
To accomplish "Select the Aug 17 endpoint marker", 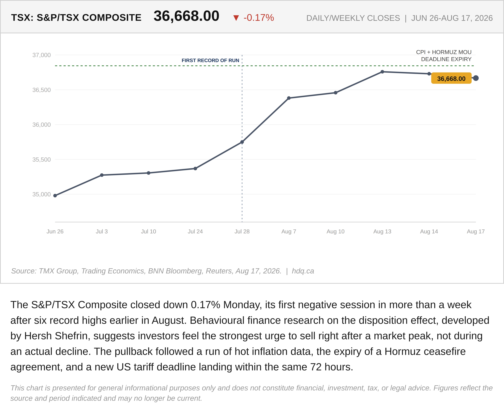I will (x=476, y=78).
